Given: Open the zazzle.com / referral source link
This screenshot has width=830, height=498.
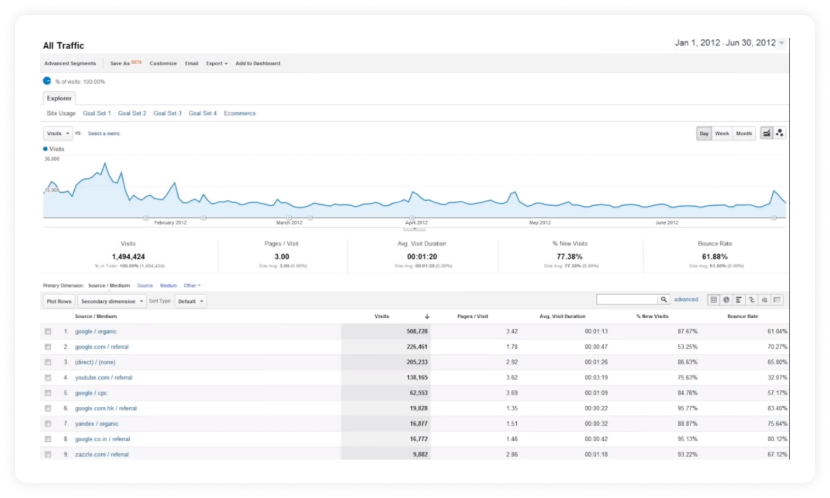Looking at the screenshot, I should pyautogui.click(x=102, y=455).
